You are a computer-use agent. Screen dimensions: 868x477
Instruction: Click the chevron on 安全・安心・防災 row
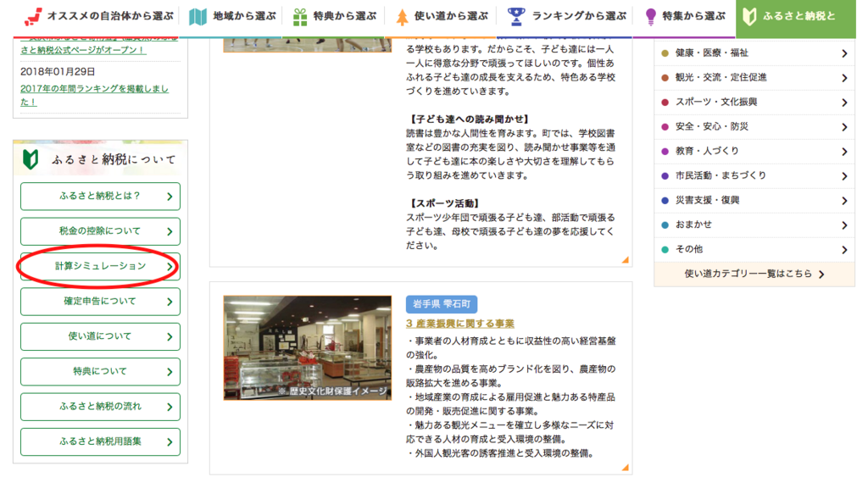pos(844,127)
